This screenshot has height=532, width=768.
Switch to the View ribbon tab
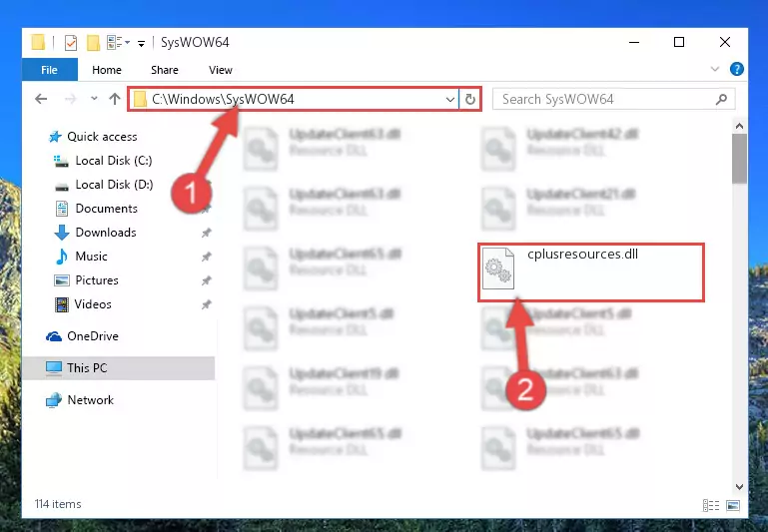point(221,70)
